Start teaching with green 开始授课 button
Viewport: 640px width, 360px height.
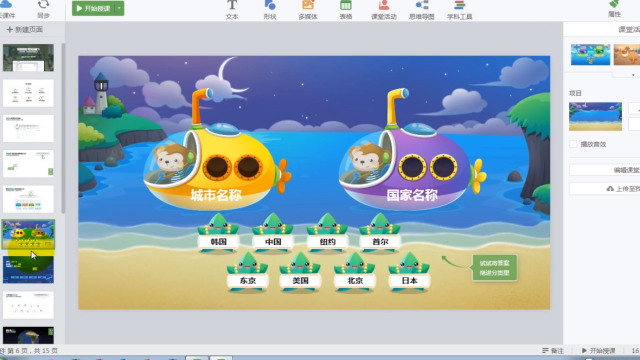point(93,8)
